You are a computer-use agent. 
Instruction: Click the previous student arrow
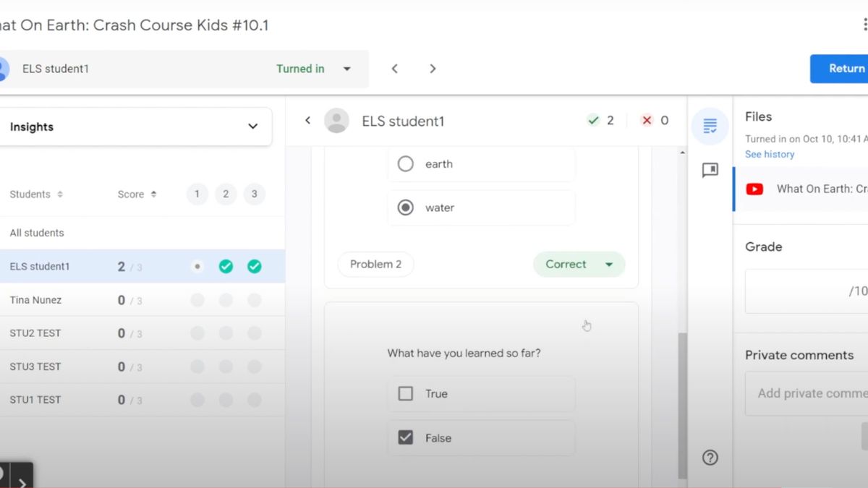[394, 68]
